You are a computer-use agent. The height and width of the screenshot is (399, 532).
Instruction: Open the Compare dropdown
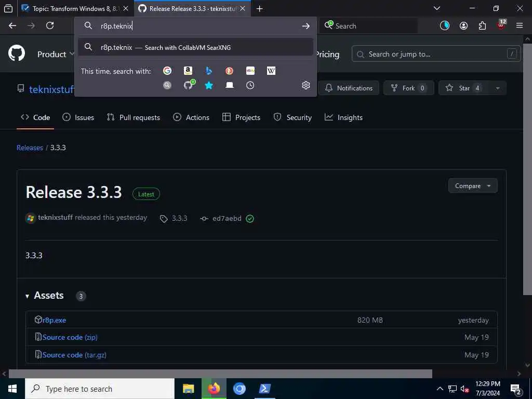click(x=473, y=186)
